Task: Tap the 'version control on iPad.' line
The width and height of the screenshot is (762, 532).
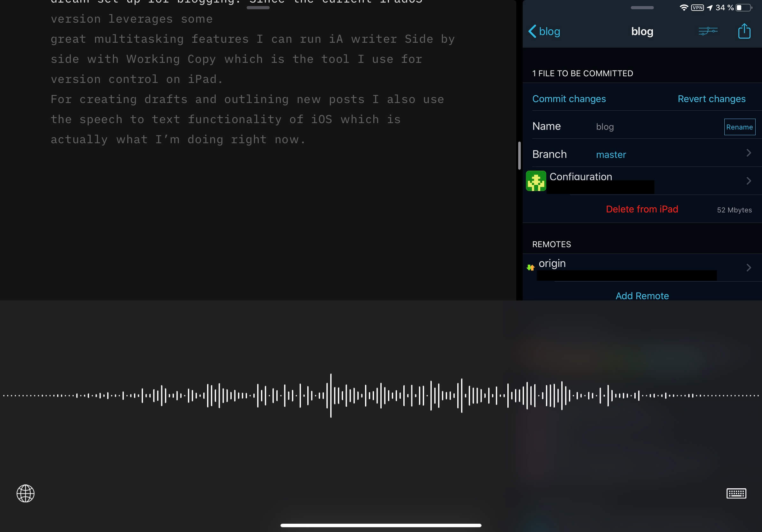Action: pyautogui.click(x=136, y=79)
